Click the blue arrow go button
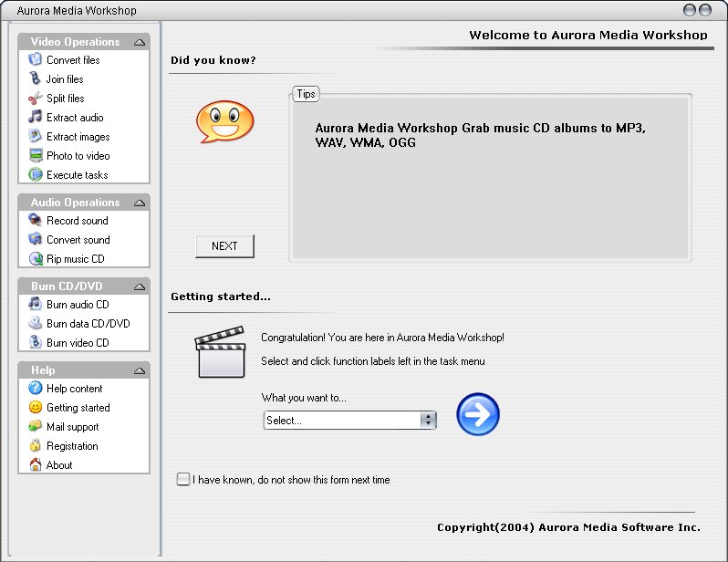This screenshot has height=562, width=728. point(478,414)
